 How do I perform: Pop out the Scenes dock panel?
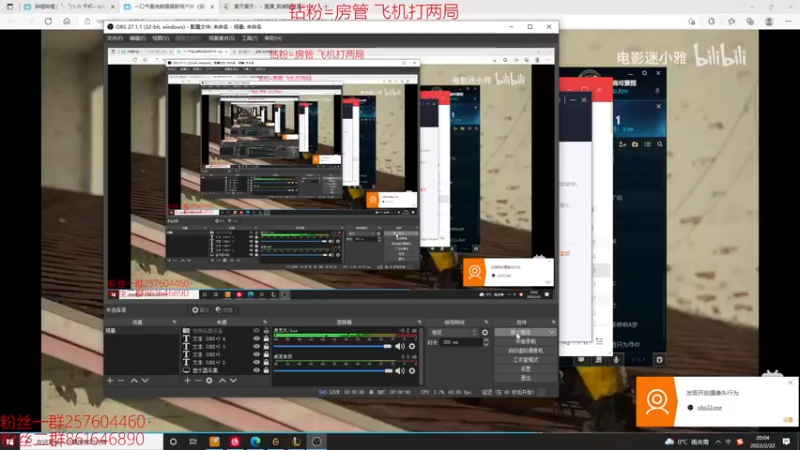tap(174, 322)
